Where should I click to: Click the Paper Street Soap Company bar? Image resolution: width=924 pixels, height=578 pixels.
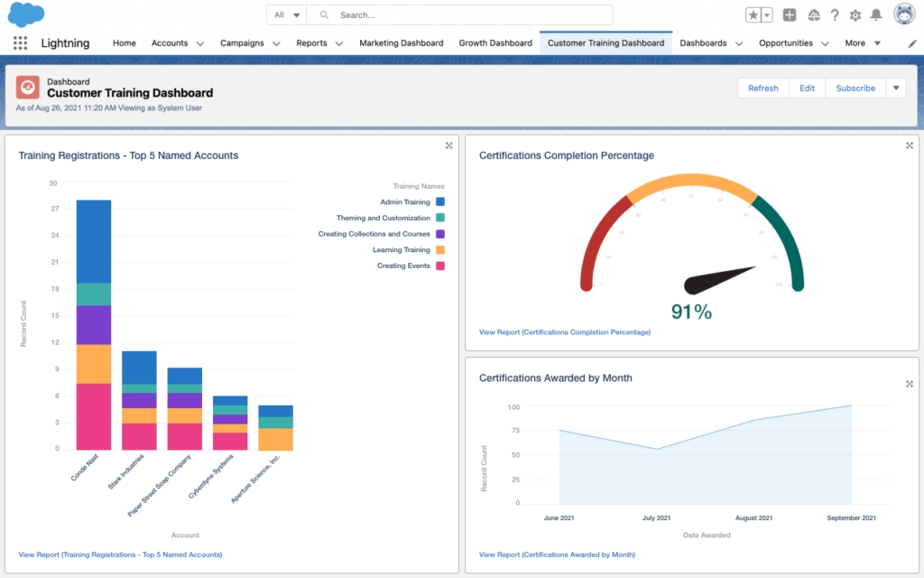[x=184, y=409]
